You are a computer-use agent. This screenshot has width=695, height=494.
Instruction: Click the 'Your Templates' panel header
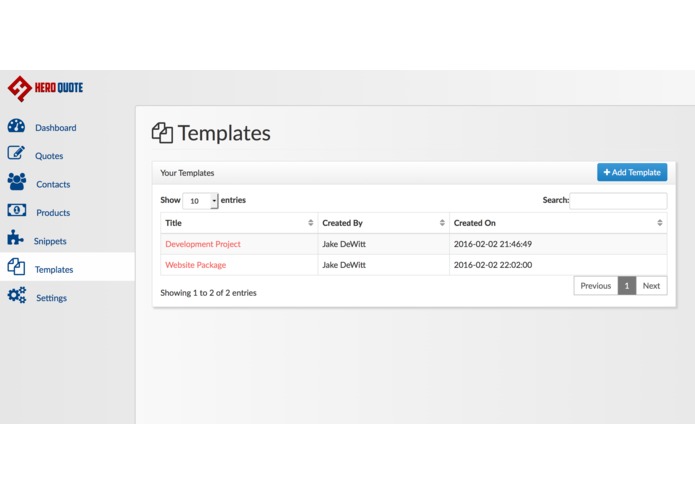tap(187, 173)
